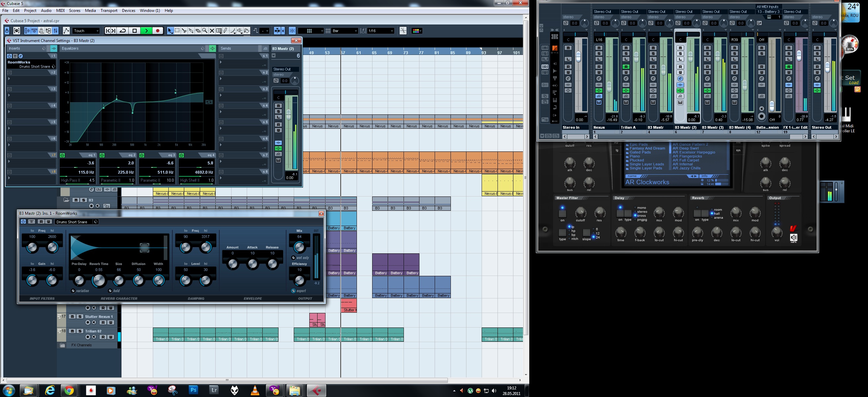The height and width of the screenshot is (397, 868).
Task: Toggle the Snap on/off button
Action: [x=292, y=31]
